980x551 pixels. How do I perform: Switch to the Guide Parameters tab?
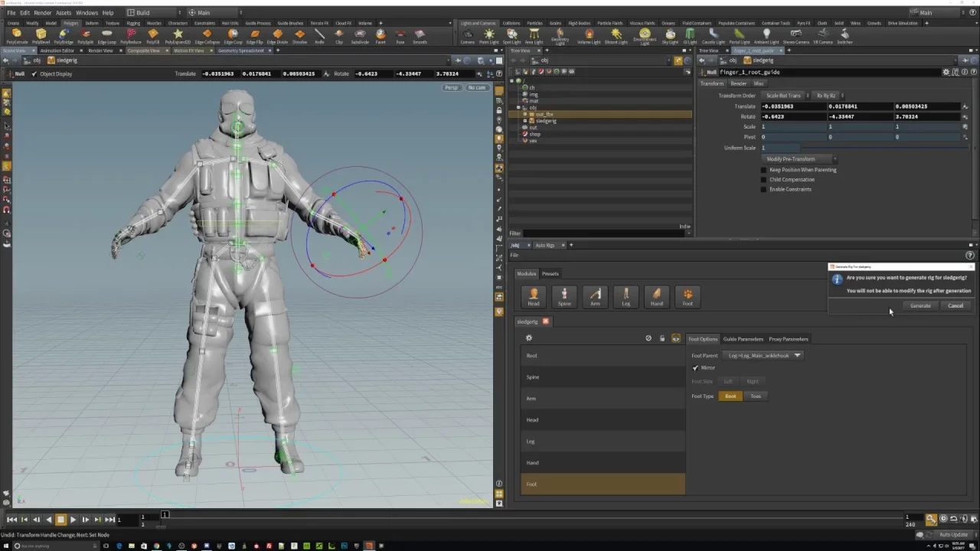coord(743,339)
